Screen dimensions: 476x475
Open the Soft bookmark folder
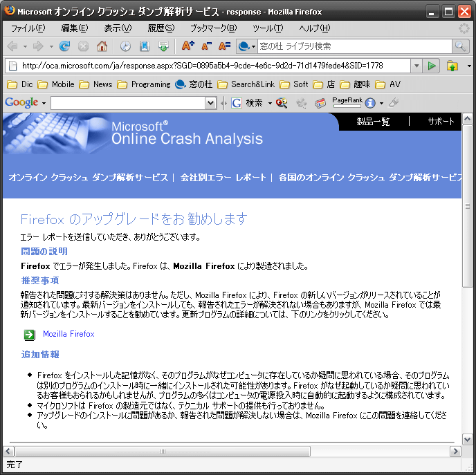(293, 84)
